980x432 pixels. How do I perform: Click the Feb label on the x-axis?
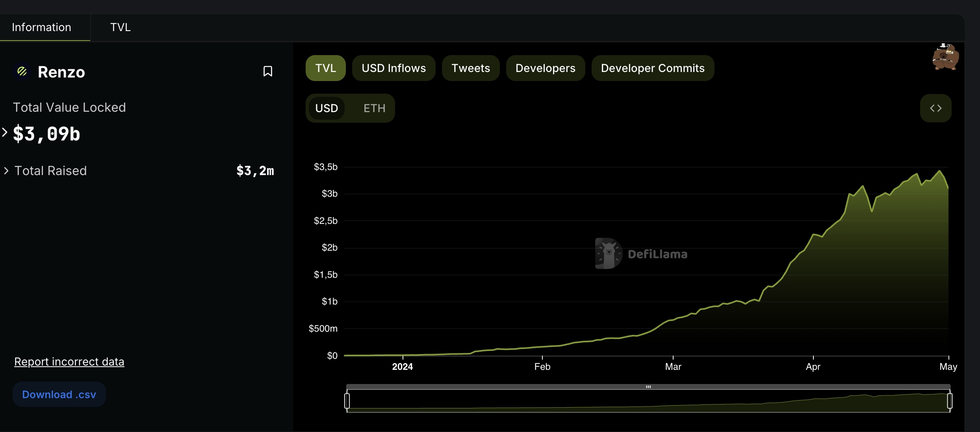[542, 367]
